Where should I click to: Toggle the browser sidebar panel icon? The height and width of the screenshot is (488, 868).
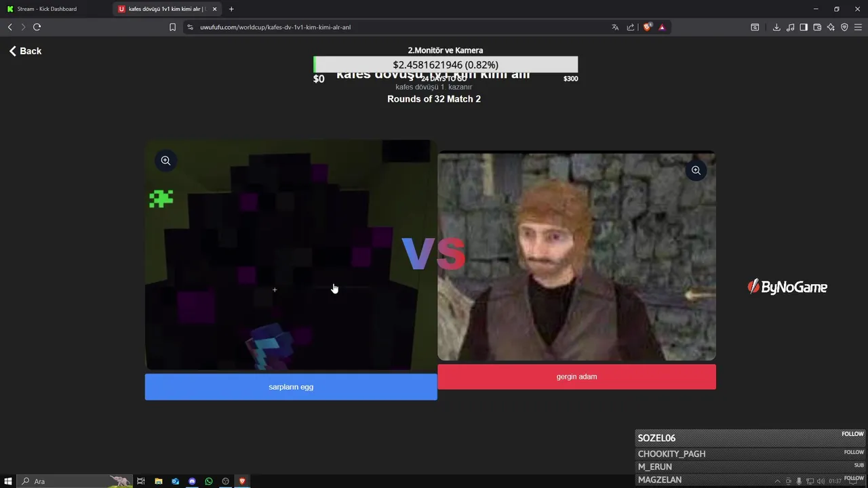[x=804, y=27]
